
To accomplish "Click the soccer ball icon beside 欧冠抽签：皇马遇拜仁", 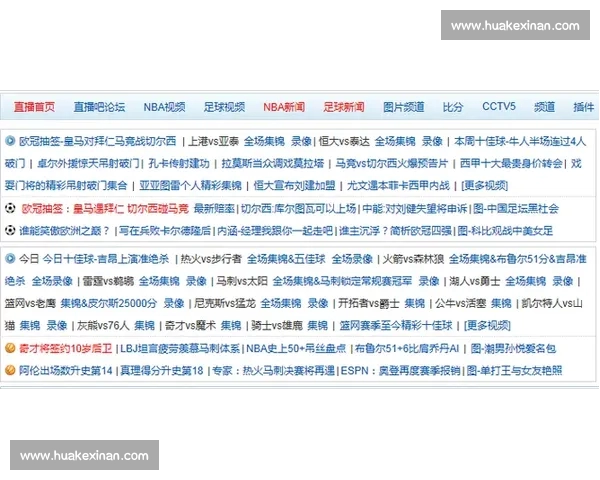I will [10, 208].
